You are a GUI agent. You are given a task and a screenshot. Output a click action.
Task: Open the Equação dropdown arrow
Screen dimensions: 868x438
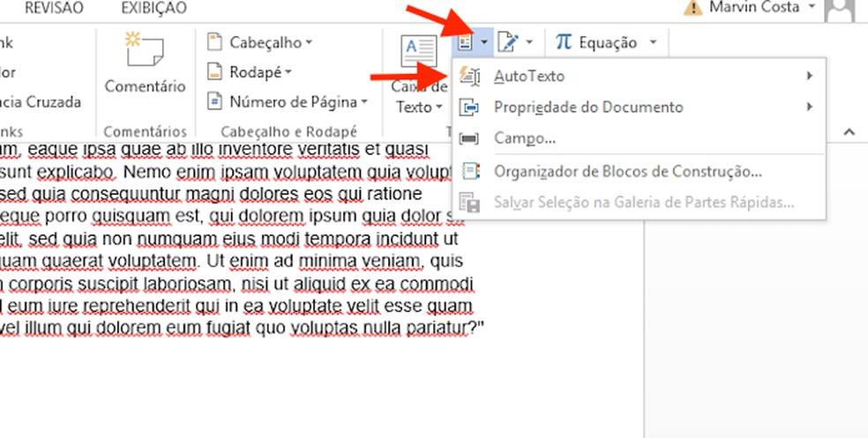[654, 42]
